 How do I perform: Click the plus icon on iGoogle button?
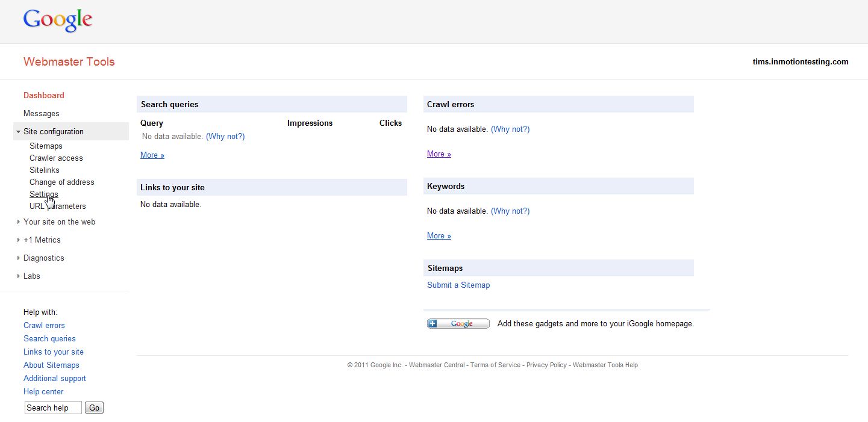pyautogui.click(x=433, y=324)
